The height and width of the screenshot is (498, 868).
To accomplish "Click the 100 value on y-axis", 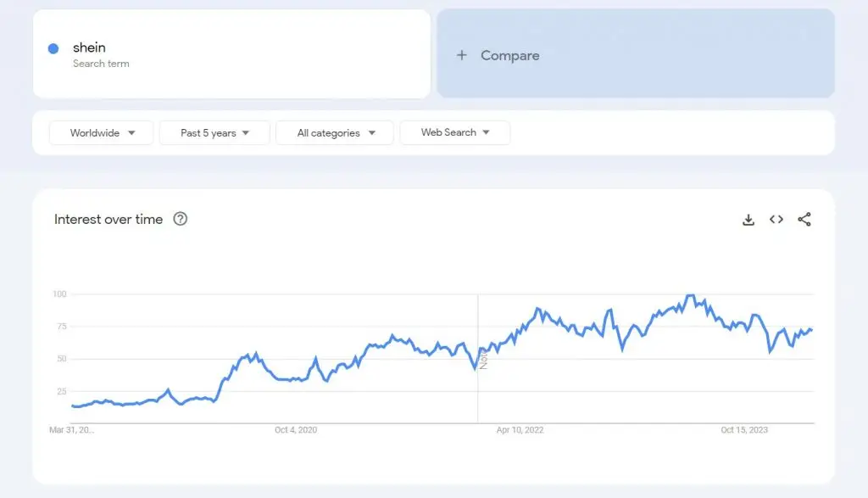I will point(59,294).
